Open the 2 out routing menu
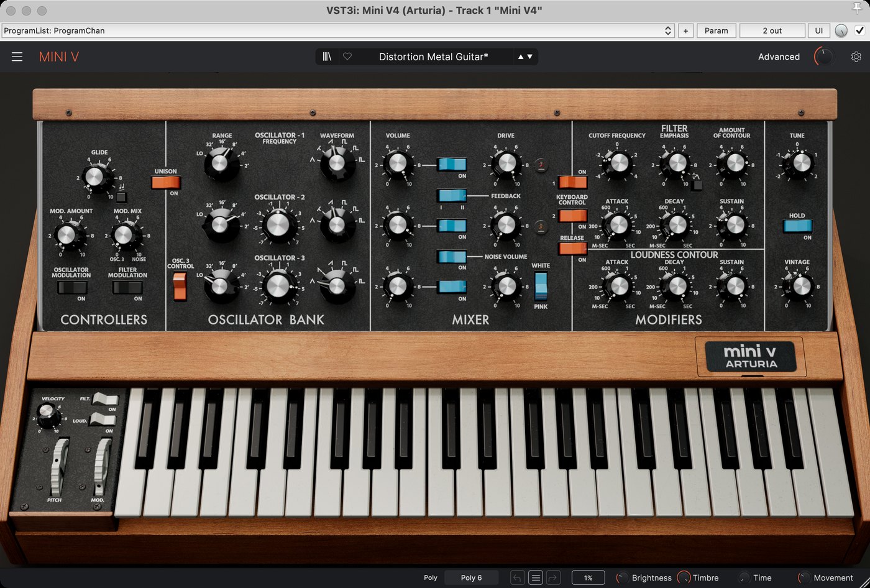 pos(772,30)
